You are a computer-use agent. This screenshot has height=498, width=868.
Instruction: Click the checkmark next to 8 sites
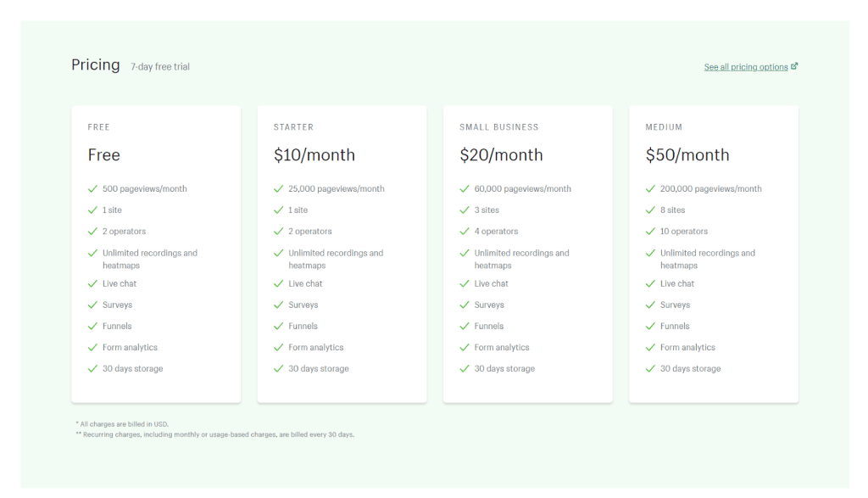coord(650,210)
